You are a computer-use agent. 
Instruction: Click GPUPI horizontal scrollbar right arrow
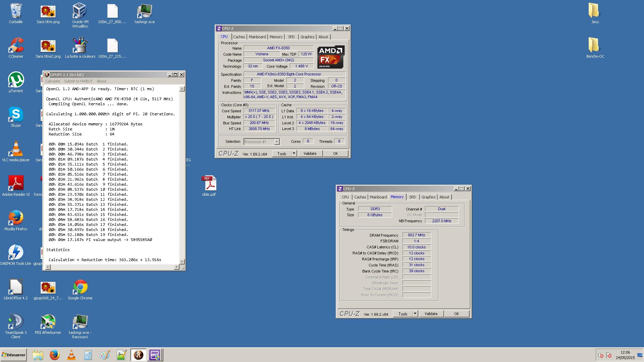click(x=177, y=267)
